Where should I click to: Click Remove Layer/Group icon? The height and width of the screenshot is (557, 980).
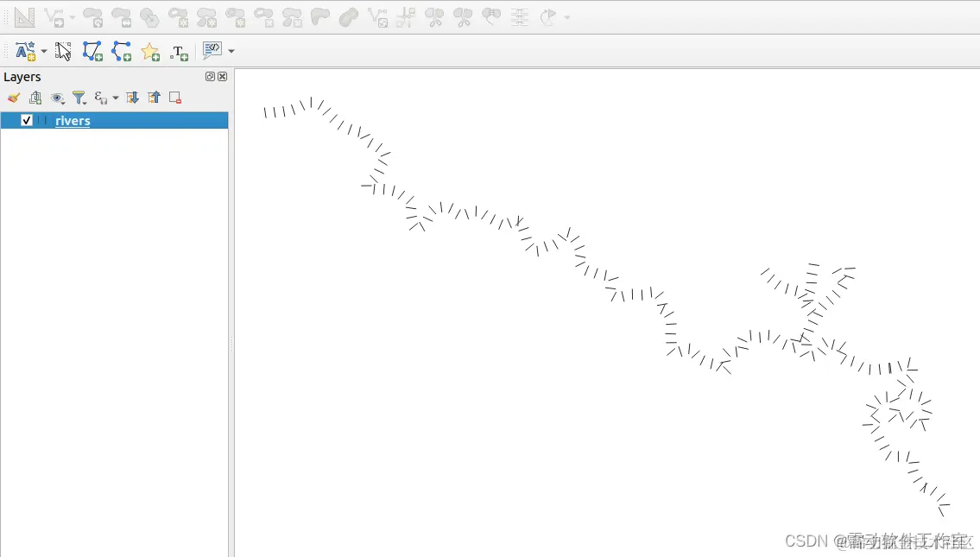pyautogui.click(x=175, y=98)
